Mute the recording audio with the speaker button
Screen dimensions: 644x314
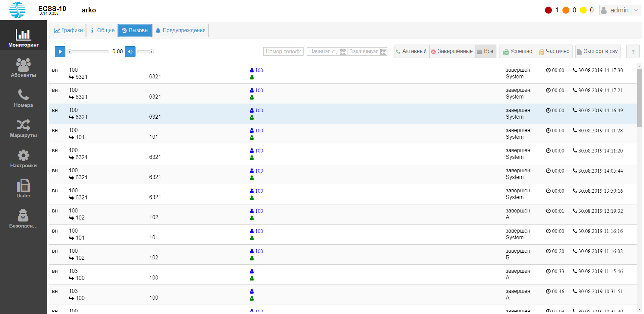coord(130,52)
